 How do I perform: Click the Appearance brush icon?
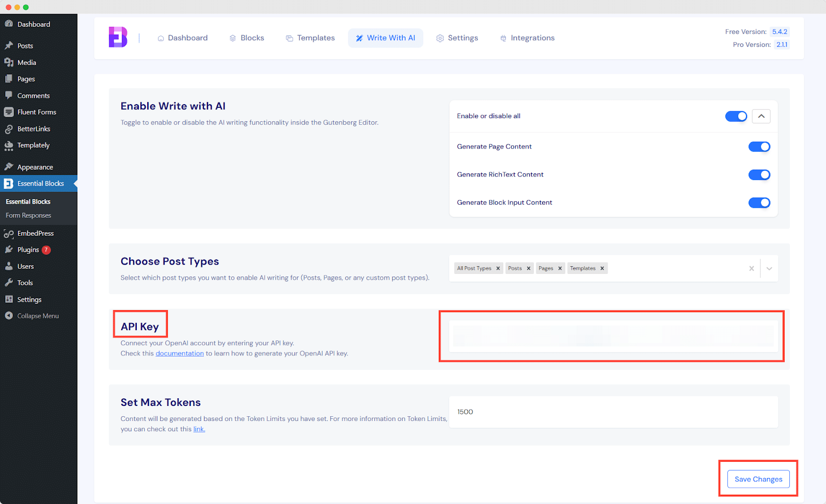click(9, 167)
